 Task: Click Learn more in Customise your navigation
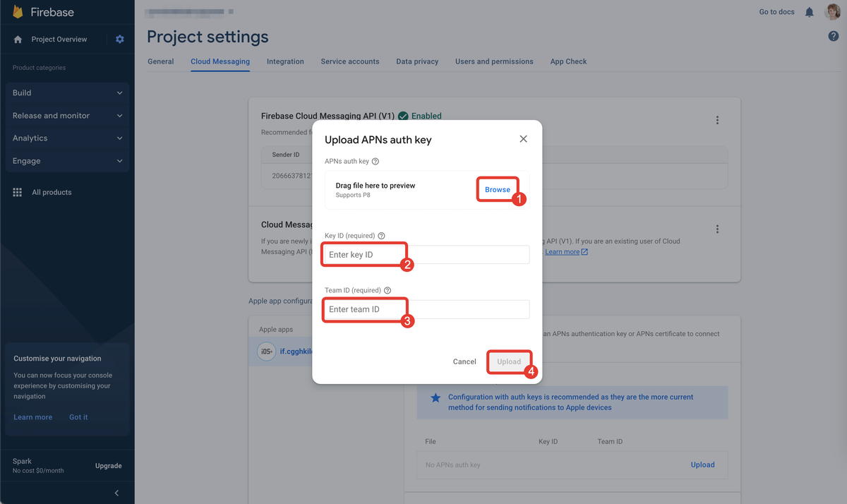click(x=32, y=417)
